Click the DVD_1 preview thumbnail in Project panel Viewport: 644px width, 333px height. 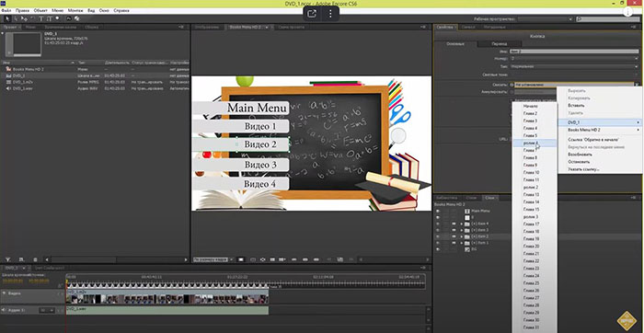click(x=23, y=44)
